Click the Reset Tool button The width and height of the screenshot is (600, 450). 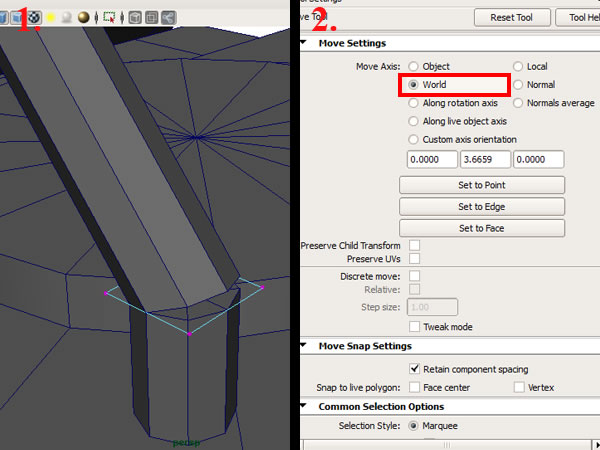coord(512,18)
